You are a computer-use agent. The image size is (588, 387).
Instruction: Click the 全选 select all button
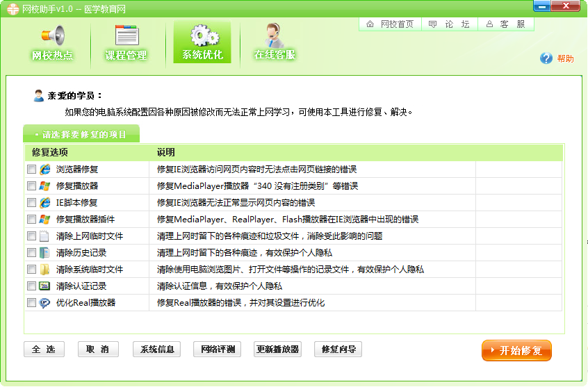pyautogui.click(x=44, y=349)
